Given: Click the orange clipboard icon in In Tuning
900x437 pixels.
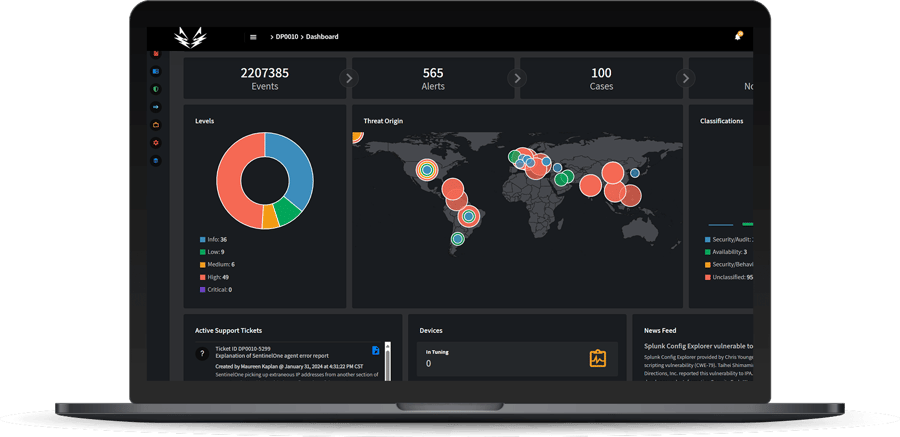Looking at the screenshot, I should (x=598, y=358).
